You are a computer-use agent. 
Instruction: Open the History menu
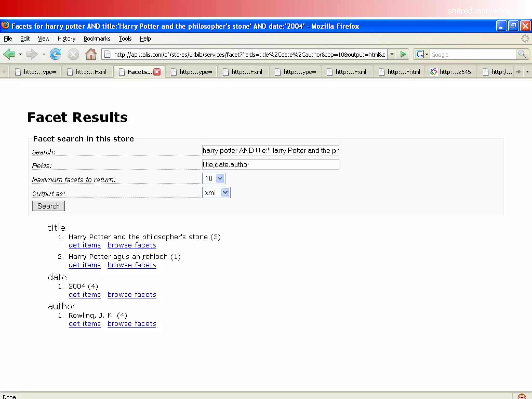pyautogui.click(x=66, y=39)
